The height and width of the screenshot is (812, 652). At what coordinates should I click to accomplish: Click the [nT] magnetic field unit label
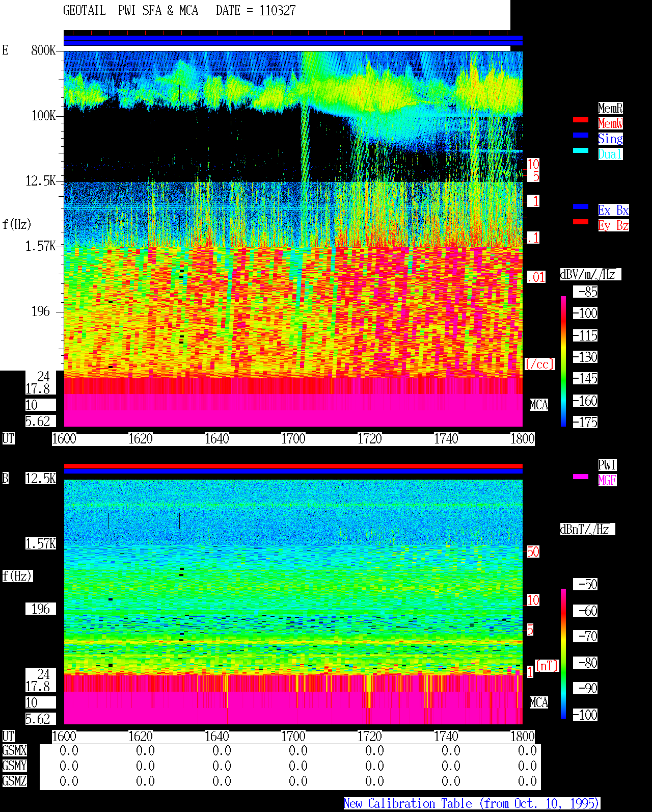(x=547, y=666)
